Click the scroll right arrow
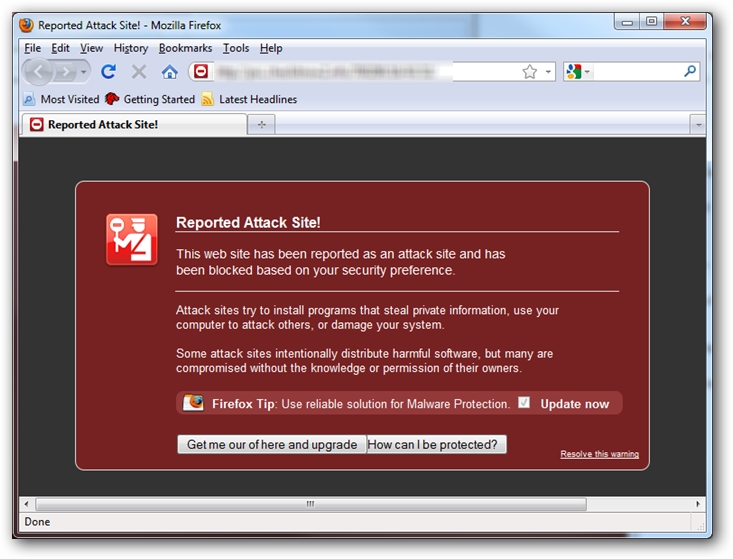733x559 pixels. pos(697,504)
